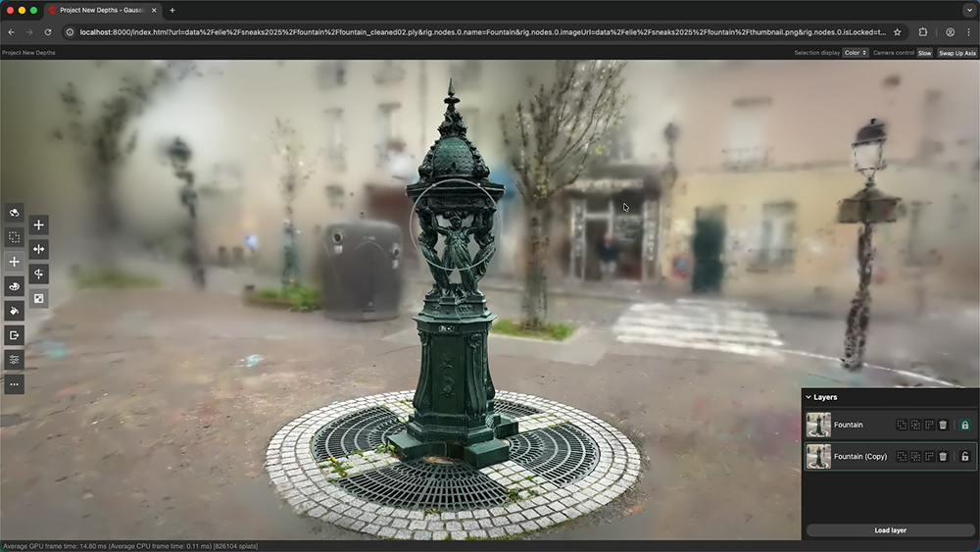This screenshot has width=980, height=552.
Task: Delete the Fountain (Copy) layer
Action: 943,456
